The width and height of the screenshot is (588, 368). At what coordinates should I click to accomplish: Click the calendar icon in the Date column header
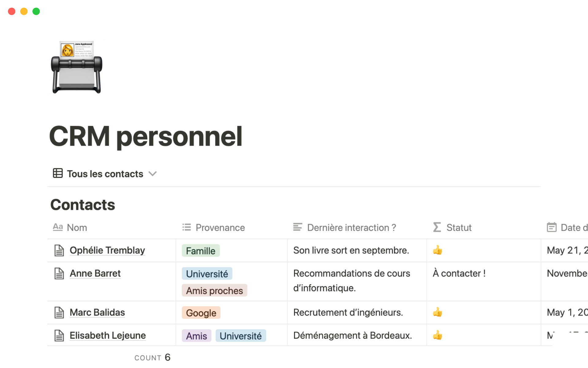coord(552,227)
